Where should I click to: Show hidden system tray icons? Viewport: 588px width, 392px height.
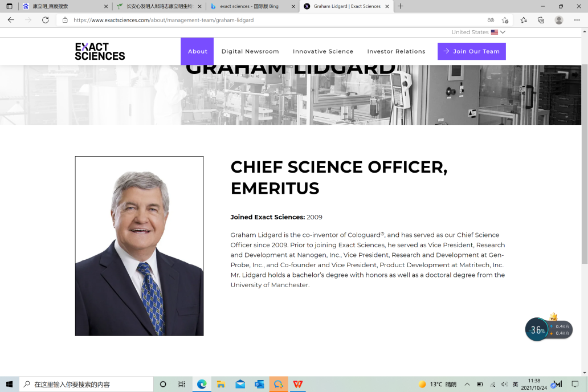[467, 384]
